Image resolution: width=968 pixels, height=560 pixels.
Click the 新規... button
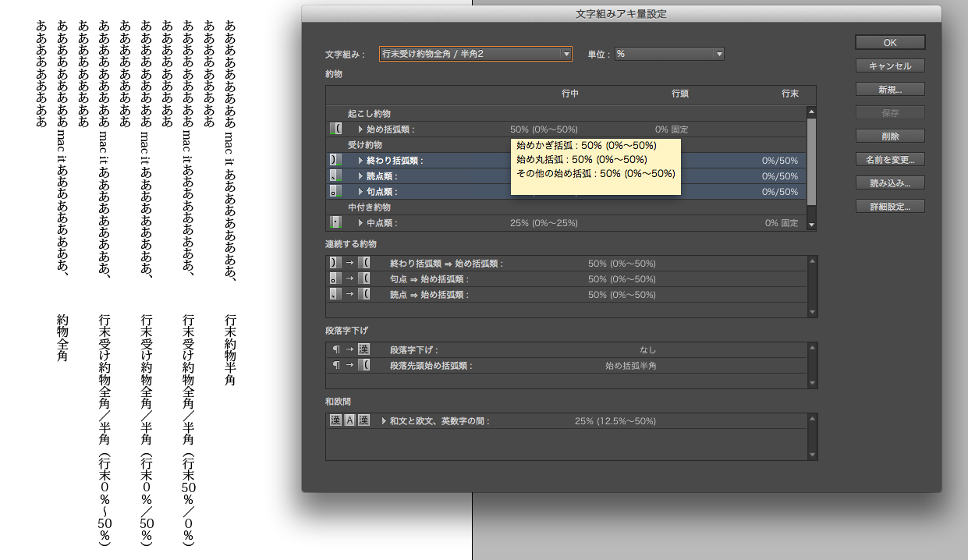click(x=890, y=90)
